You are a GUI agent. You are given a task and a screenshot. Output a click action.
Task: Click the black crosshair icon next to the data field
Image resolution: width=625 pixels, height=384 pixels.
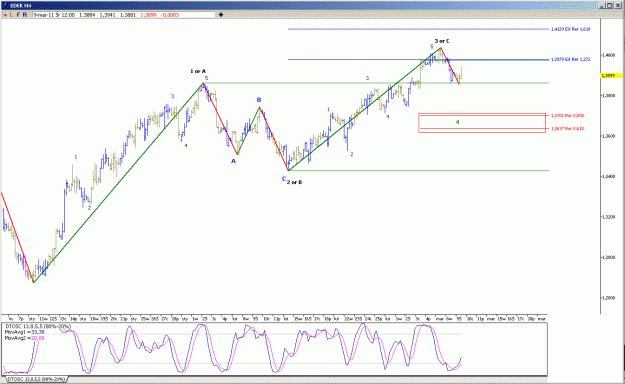point(221,15)
